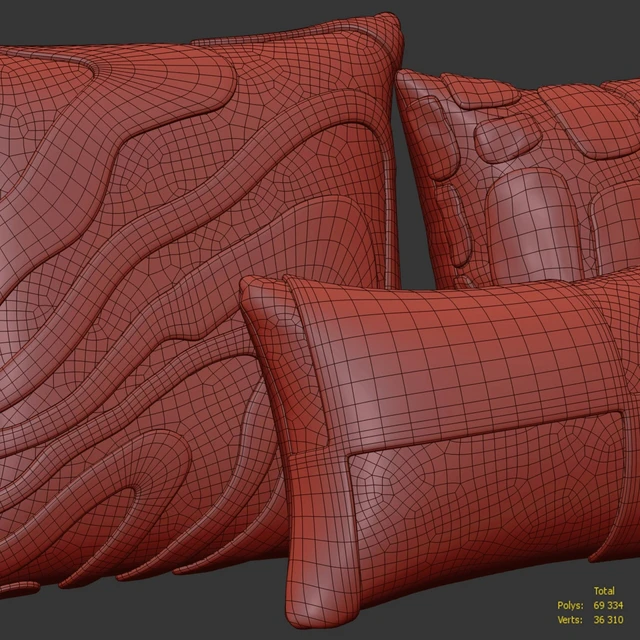
Task: Click the polygon count "69 334"
Action: 608,605
